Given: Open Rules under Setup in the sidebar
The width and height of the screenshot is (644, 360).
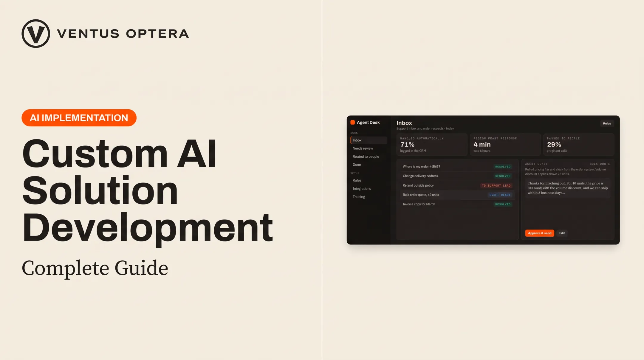Looking at the screenshot, I should [x=357, y=180].
